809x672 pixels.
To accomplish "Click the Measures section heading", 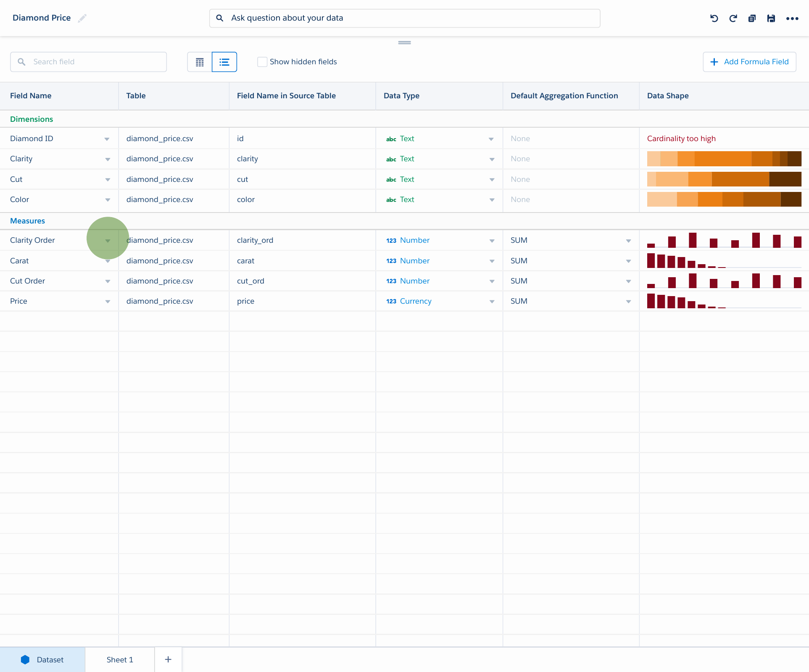I will [27, 221].
